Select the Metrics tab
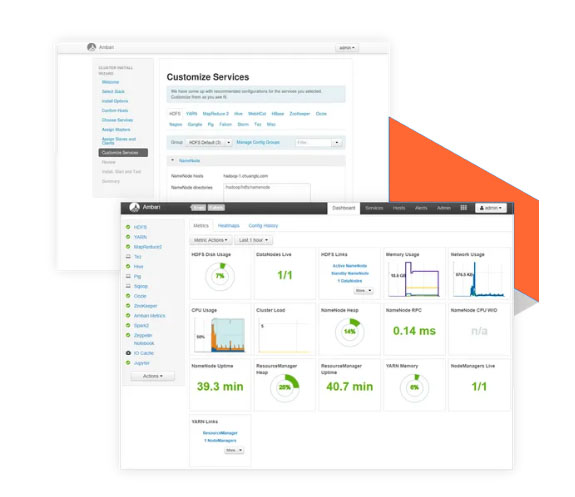 tap(201, 226)
